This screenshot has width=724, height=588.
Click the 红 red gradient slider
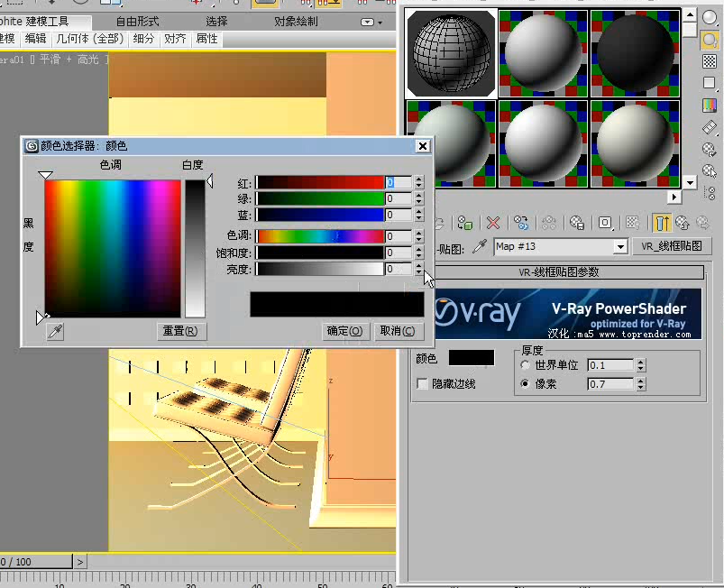pyautogui.click(x=320, y=182)
